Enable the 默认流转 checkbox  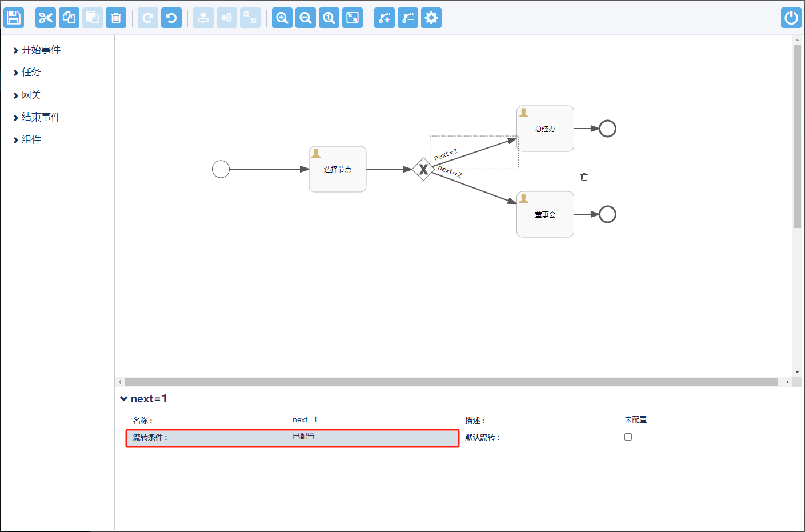coord(628,437)
